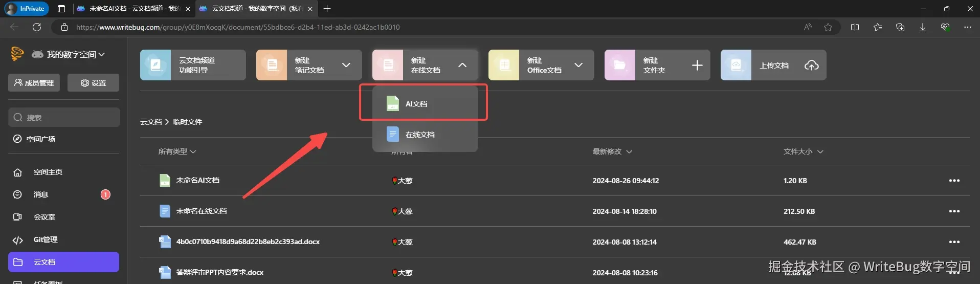This screenshot has height=284, width=980.
Task: Add this page to favorites star
Action: (828, 27)
